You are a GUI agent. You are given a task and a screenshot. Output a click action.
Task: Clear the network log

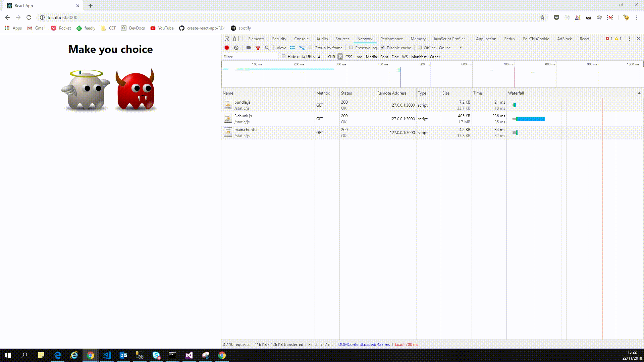tap(236, 48)
